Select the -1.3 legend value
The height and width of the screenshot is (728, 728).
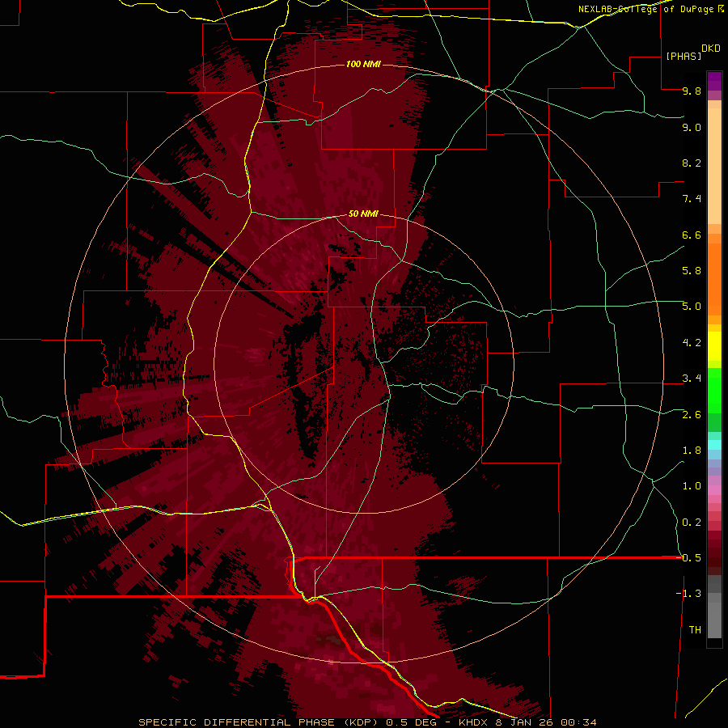pos(689,594)
